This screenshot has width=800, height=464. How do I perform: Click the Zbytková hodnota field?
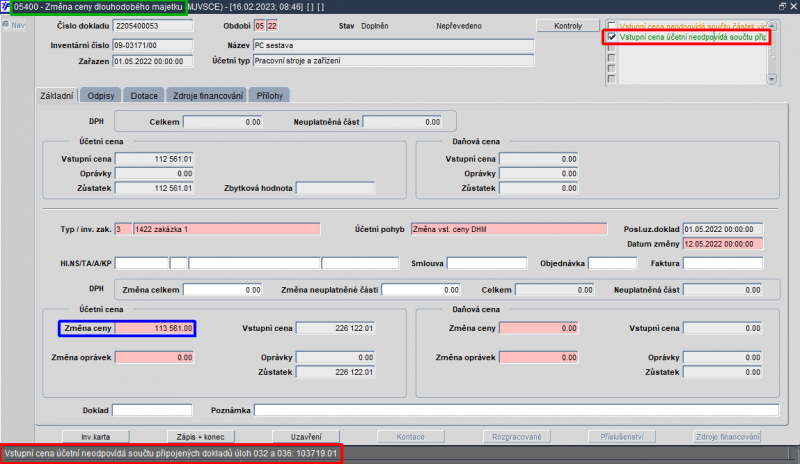(335, 188)
